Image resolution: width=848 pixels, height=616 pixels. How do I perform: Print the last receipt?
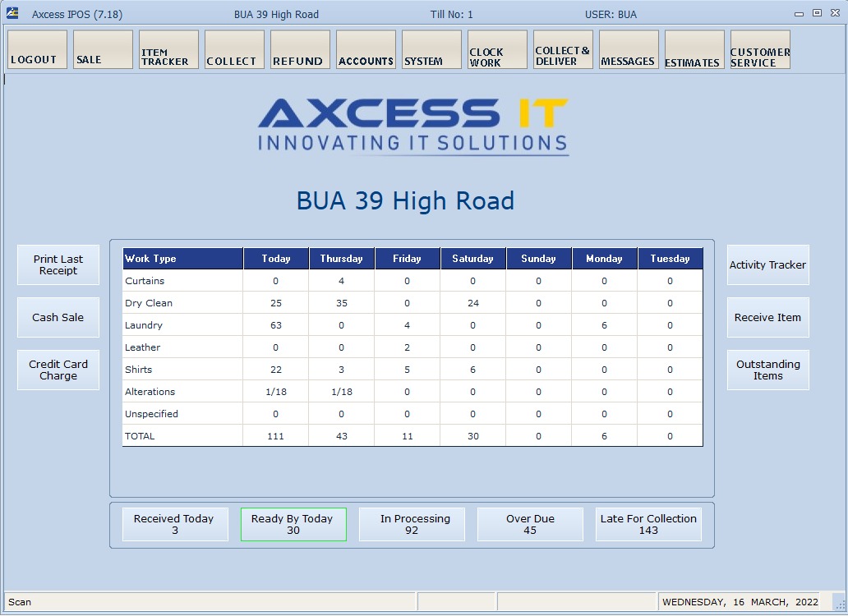(x=58, y=264)
